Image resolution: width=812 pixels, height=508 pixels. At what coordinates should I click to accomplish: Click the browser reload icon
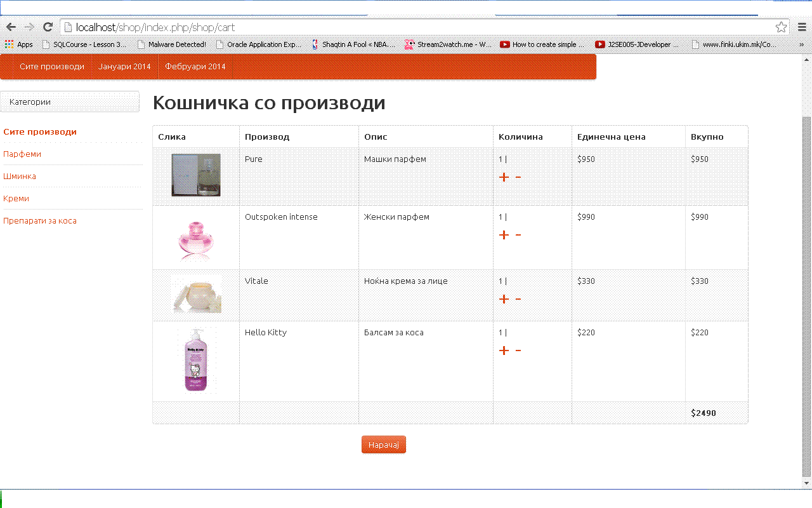[47, 27]
